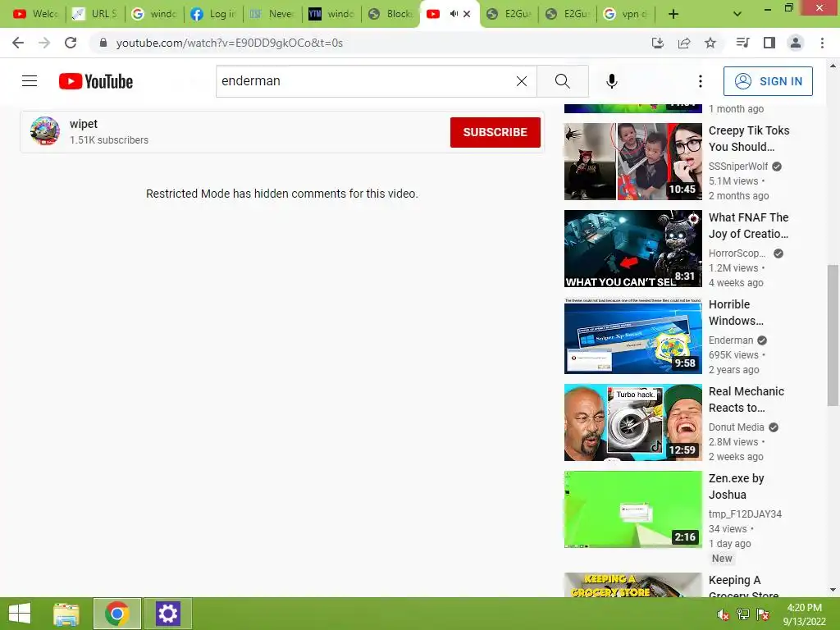Open Action Center flag tray icon

(763, 614)
